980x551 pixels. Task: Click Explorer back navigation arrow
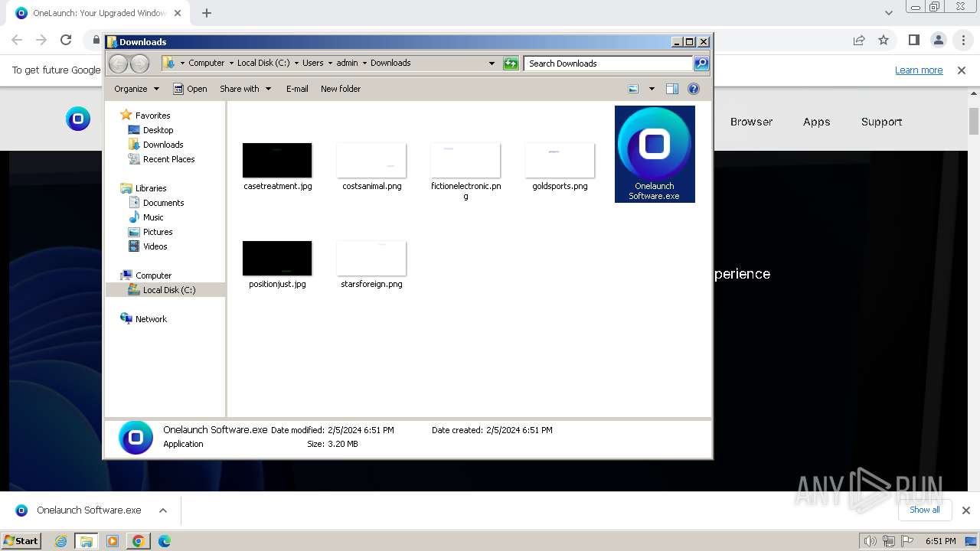(119, 64)
